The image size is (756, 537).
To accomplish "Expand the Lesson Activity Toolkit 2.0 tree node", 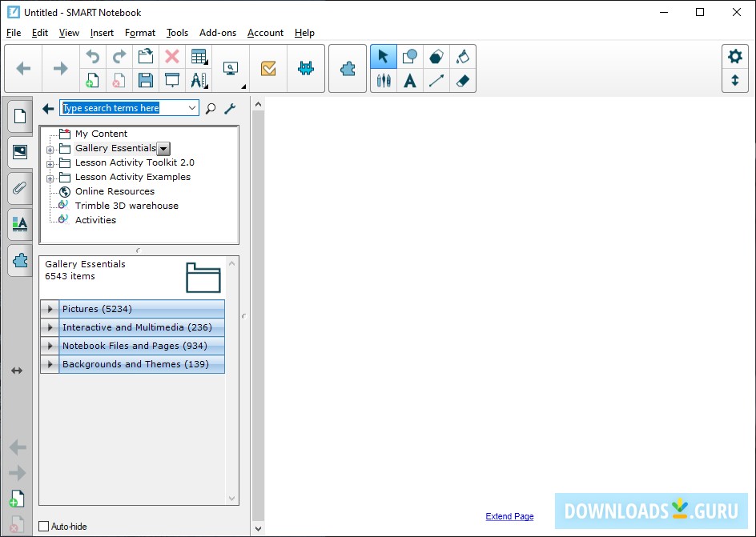I will tap(50, 162).
